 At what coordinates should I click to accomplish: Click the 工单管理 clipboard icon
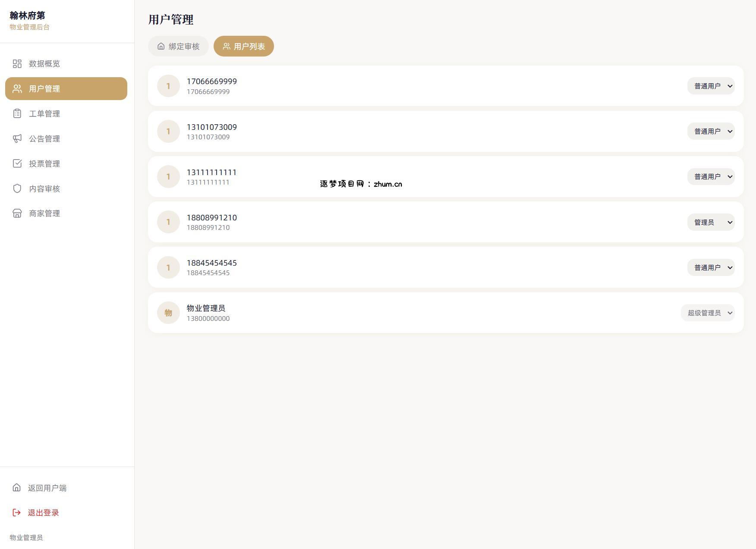tap(17, 114)
